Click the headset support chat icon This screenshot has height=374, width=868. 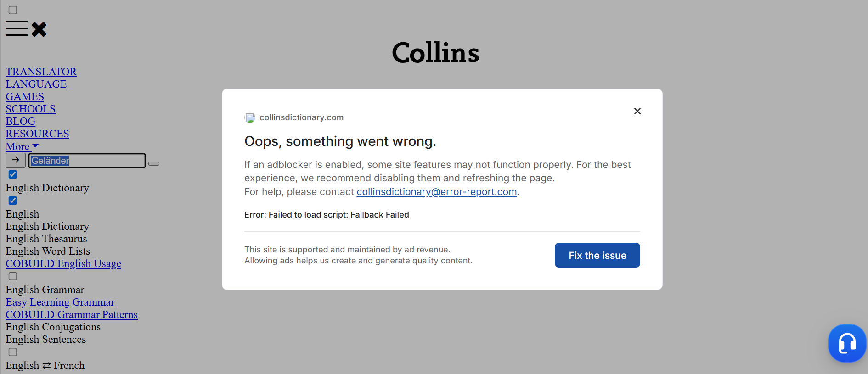[x=847, y=343]
